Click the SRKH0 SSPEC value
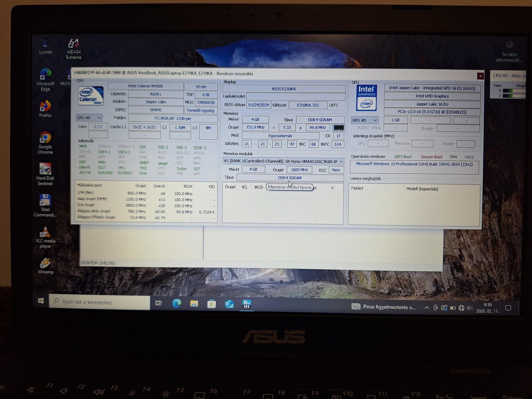Screen dimensions: 532x399 pyautogui.click(x=156, y=110)
